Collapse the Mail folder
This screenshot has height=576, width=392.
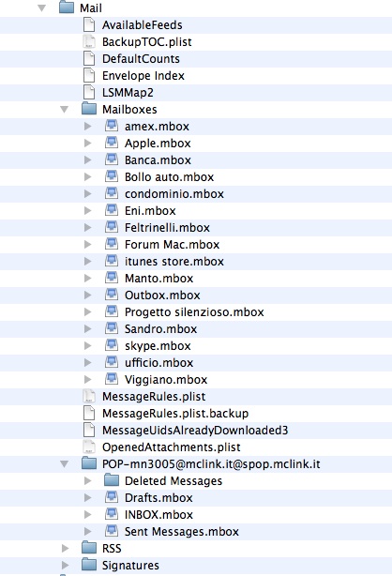click(42, 8)
